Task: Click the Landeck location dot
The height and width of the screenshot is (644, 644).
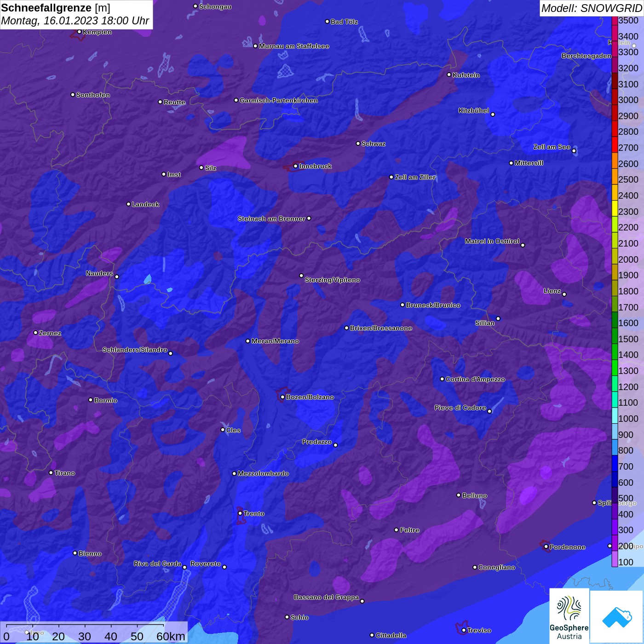Action: [x=128, y=204]
